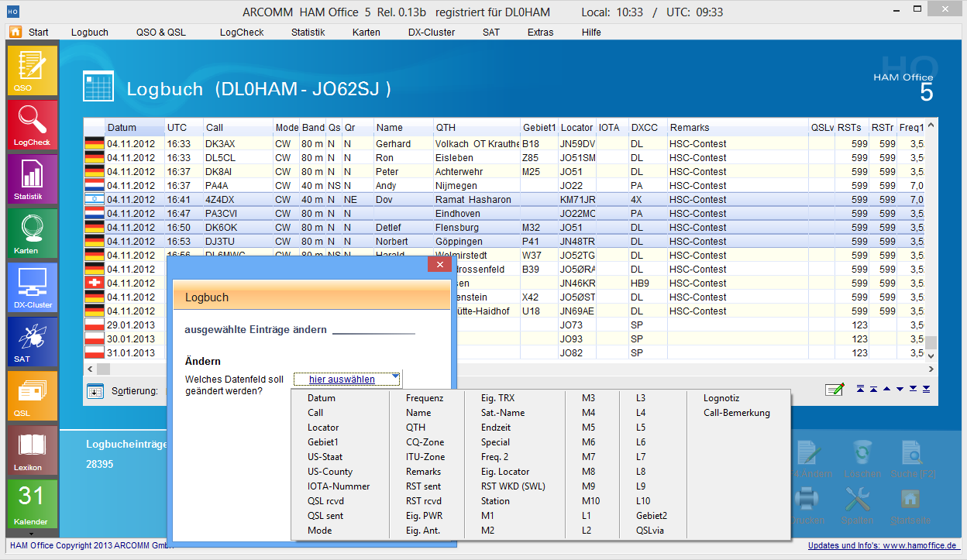
Task: Click the Löschen trash icon
Action: coord(862,452)
